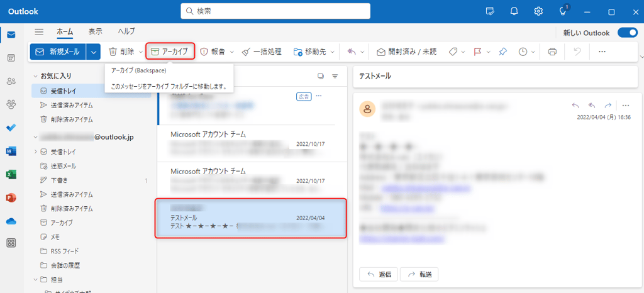Click the 検索 search box
The image size is (644, 293).
coord(275,11)
